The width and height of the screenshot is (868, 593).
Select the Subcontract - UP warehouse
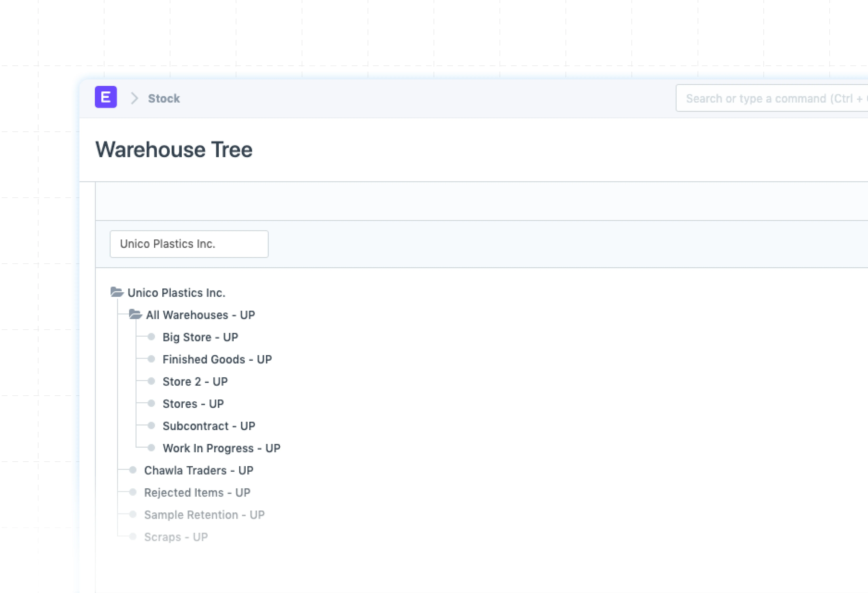click(x=209, y=426)
